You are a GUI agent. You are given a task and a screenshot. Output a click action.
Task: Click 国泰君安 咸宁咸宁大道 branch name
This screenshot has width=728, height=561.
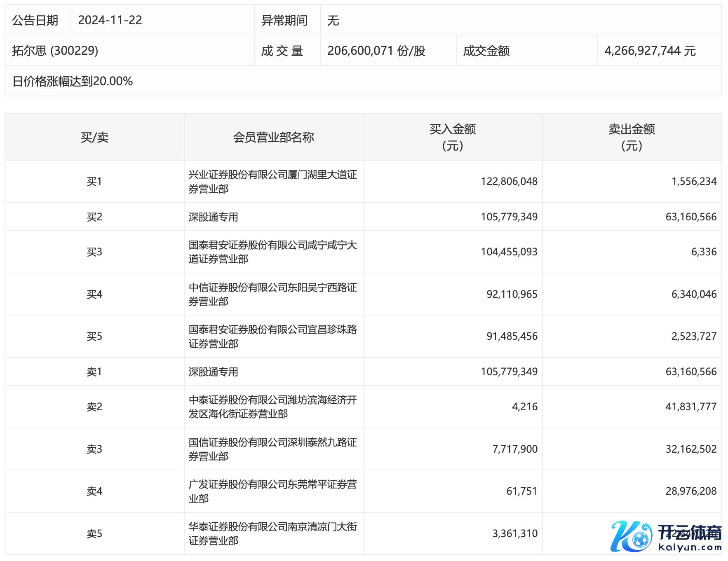tap(272, 252)
